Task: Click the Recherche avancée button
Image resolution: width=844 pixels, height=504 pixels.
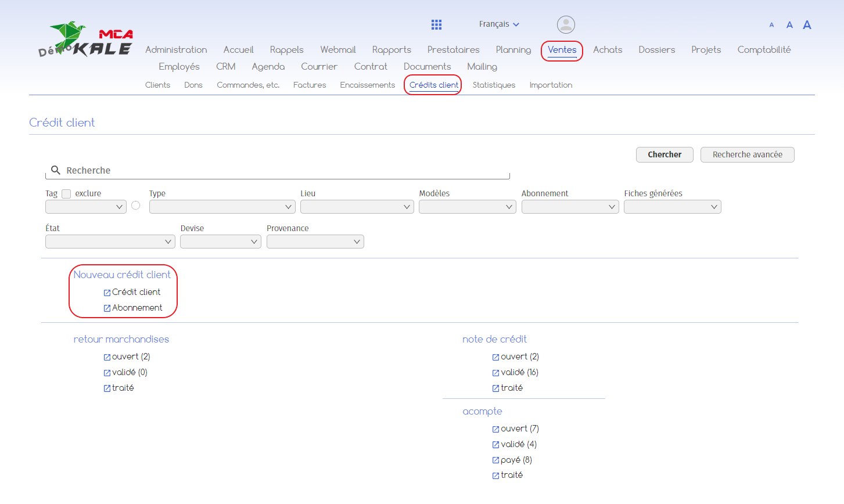Action: [747, 154]
